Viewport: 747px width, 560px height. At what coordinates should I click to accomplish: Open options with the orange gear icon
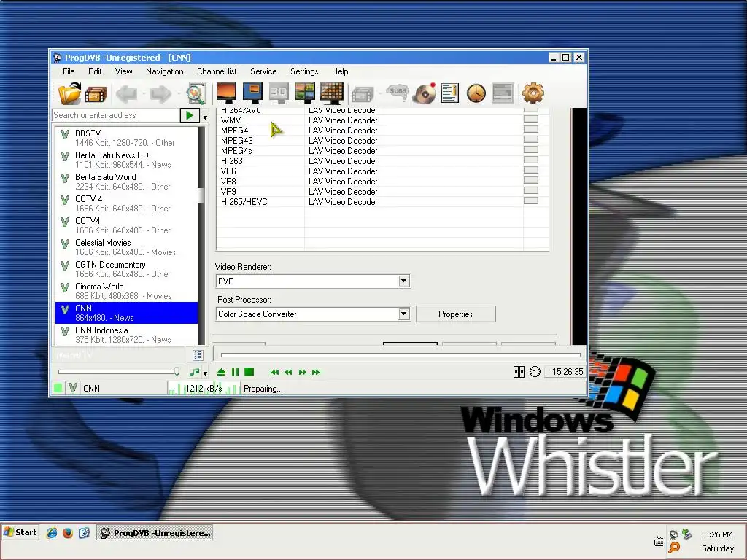(x=533, y=93)
